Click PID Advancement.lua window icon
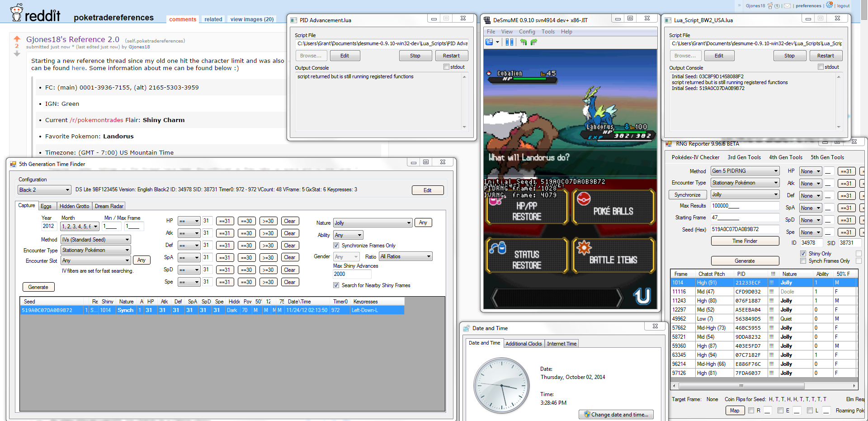 [x=293, y=20]
